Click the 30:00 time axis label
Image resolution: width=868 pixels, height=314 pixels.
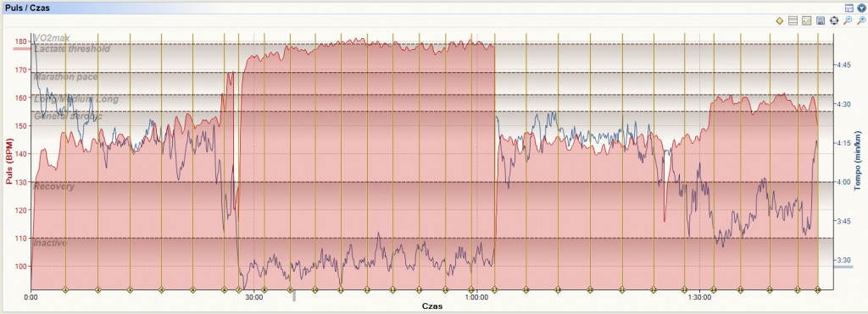(253, 297)
